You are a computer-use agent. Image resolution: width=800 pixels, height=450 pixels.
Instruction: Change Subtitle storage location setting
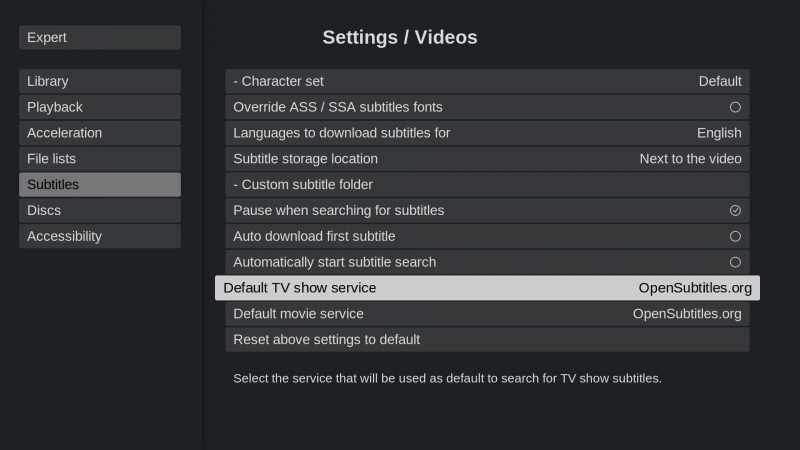click(x=487, y=159)
